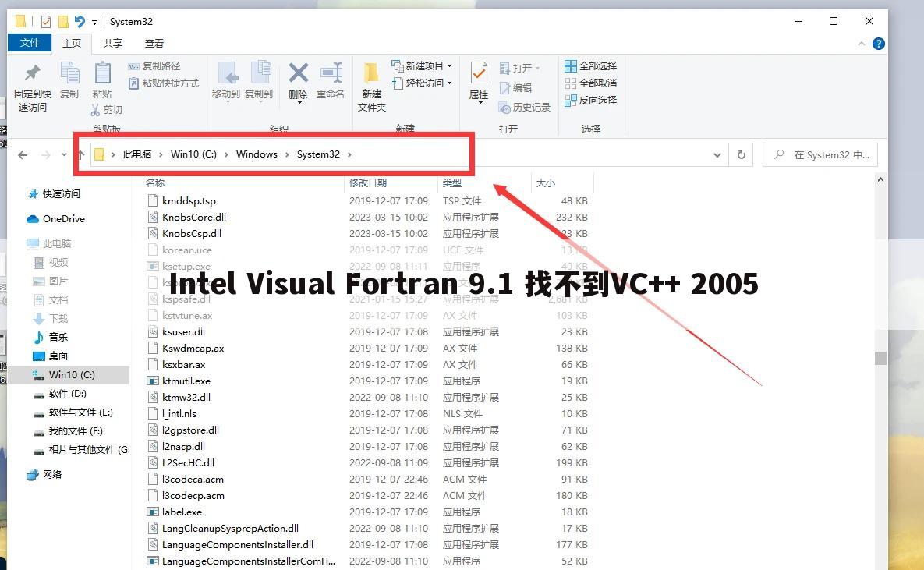The width and height of the screenshot is (924, 570).
Task: Open the Quick Access Toolbar customize dropdown
Action: click(94, 23)
